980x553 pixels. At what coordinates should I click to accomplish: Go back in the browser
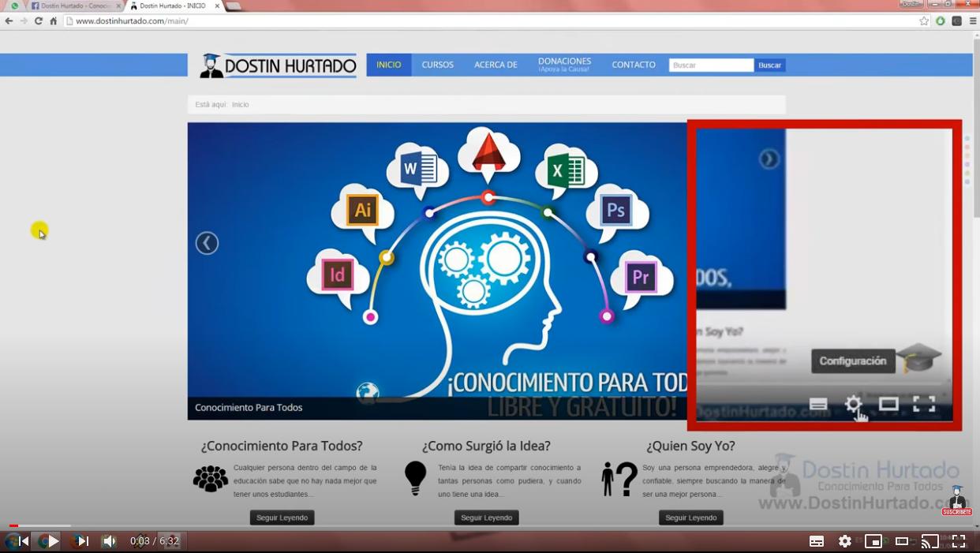pyautogui.click(x=9, y=21)
